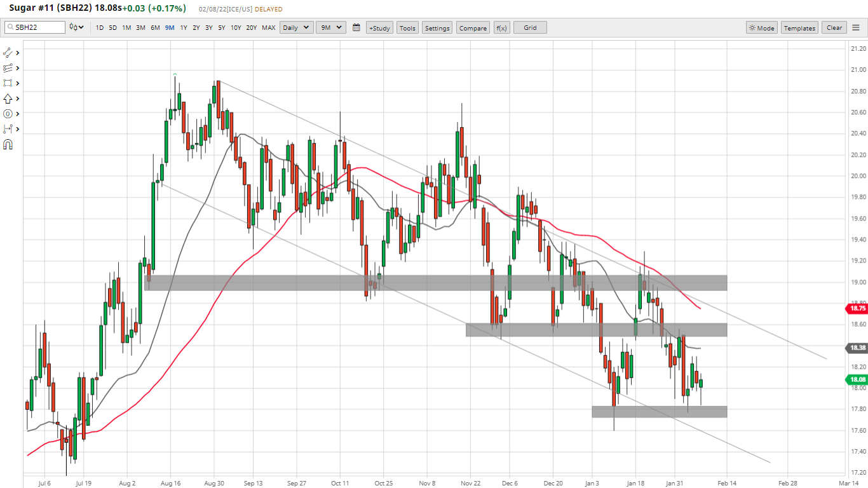Toggle the Grid button

pyautogui.click(x=530, y=27)
